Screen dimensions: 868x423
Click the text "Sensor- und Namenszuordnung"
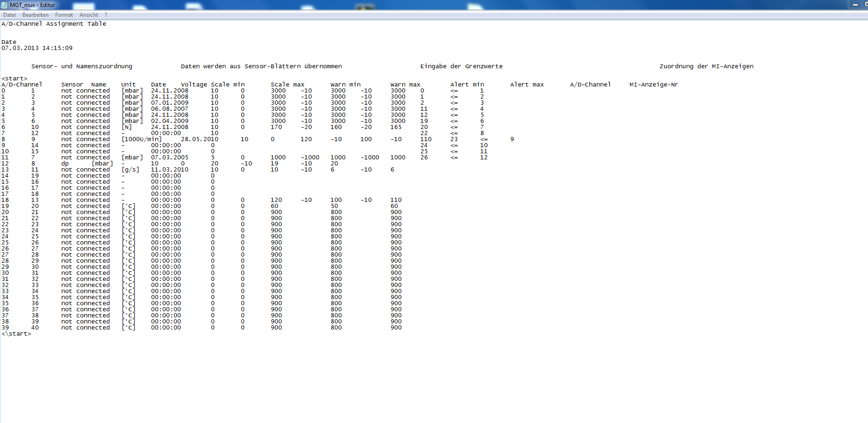coord(82,66)
